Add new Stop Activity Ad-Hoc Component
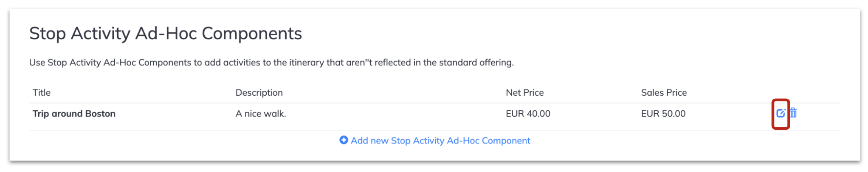The width and height of the screenshot is (868, 172). pyautogui.click(x=435, y=140)
